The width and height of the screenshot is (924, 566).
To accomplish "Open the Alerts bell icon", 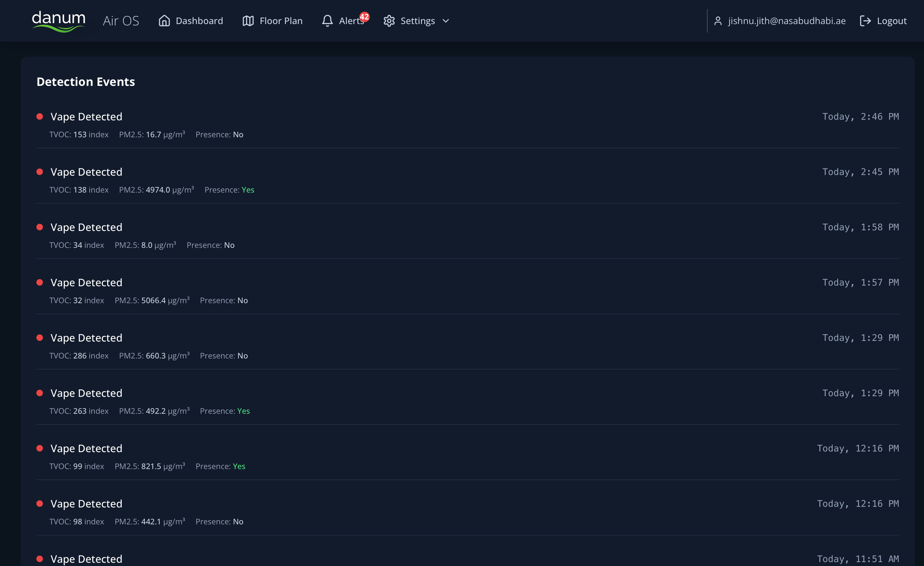I will tap(327, 21).
